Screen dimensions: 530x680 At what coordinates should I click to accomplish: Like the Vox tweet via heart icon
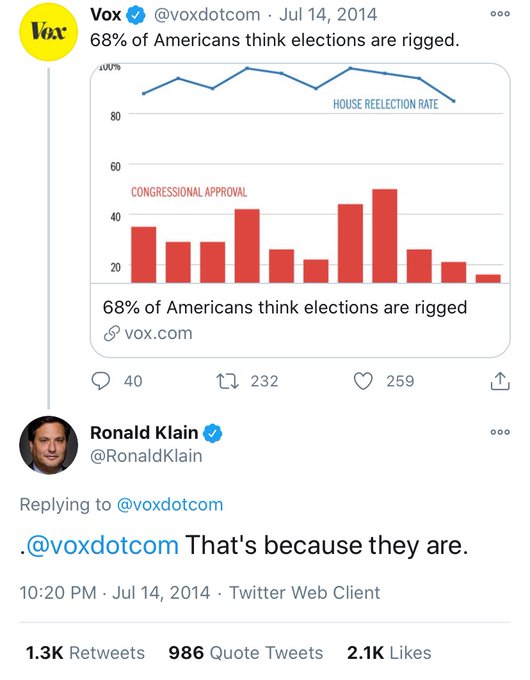(363, 381)
